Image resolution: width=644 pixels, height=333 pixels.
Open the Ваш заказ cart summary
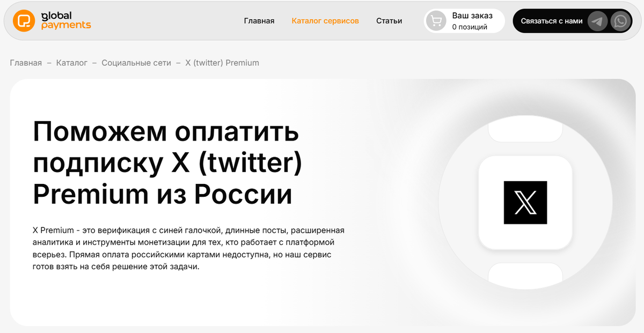point(465,21)
